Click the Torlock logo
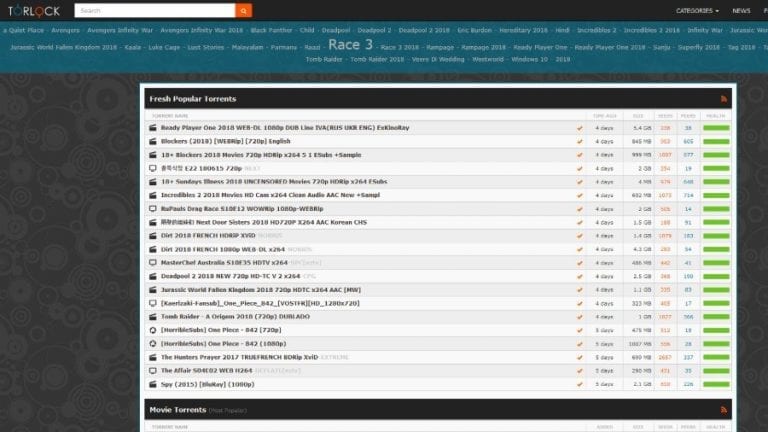Image resolution: width=768 pixels, height=432 pixels. click(33, 10)
